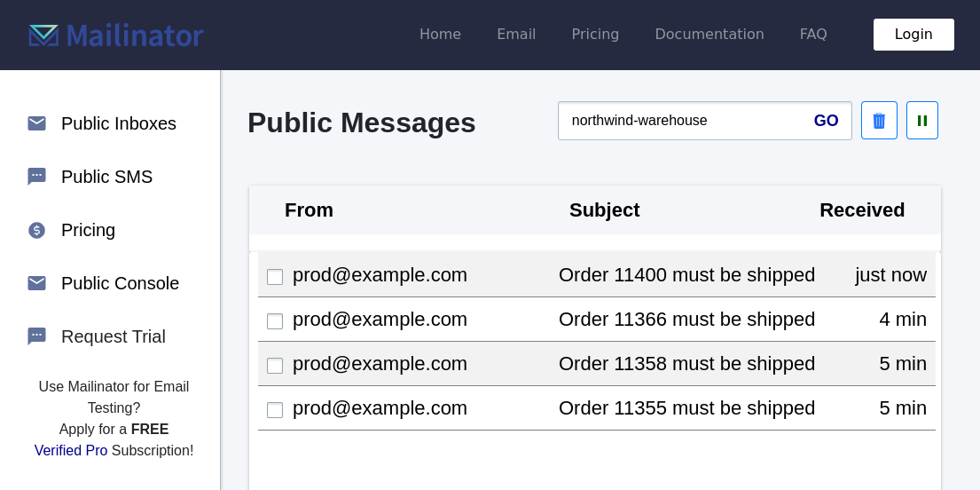980x490 pixels.
Task: Open Request Trial in the sidebar
Action: pos(114,336)
